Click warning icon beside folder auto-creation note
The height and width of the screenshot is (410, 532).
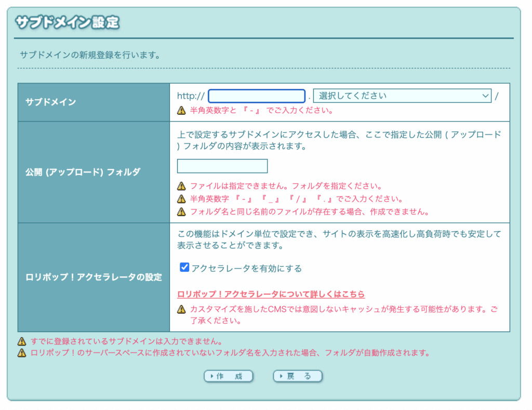21,353
